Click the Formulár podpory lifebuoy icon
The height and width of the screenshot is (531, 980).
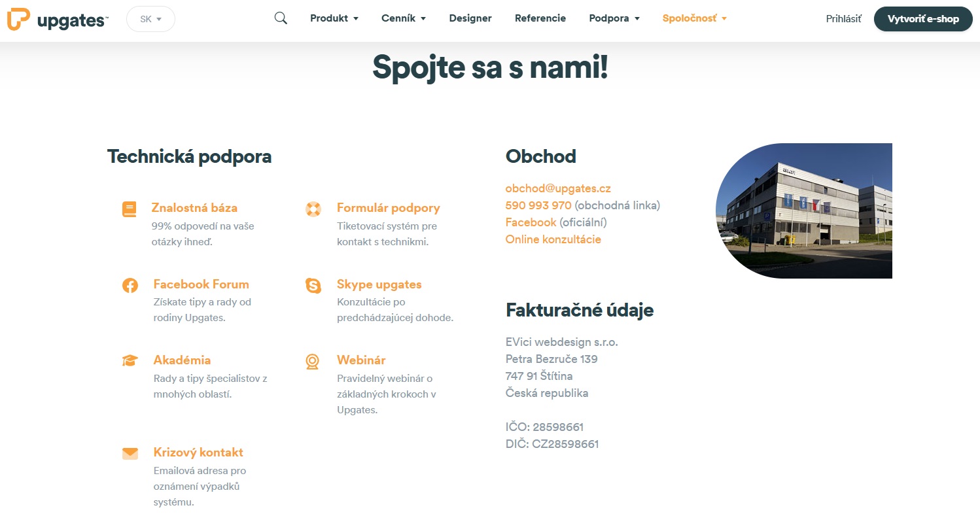313,209
